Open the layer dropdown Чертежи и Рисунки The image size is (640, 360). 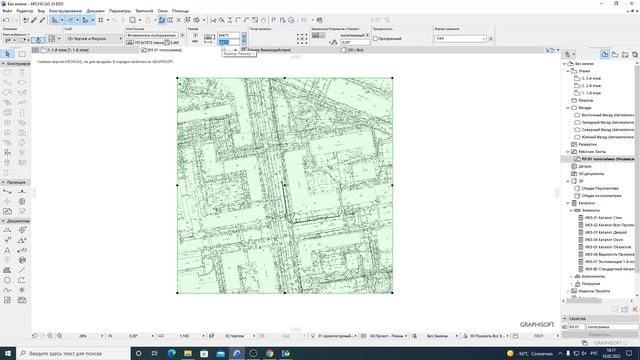[x=94, y=38]
